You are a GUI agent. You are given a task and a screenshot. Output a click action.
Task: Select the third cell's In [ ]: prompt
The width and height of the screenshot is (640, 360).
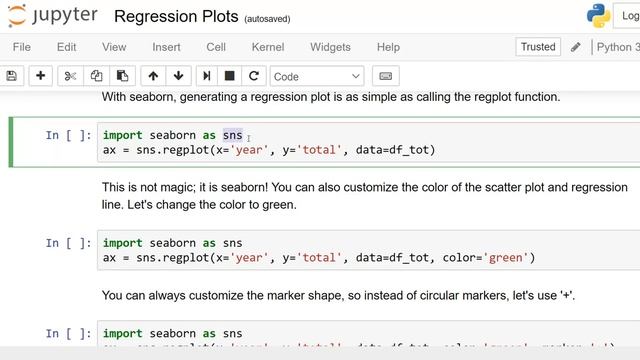68,333
